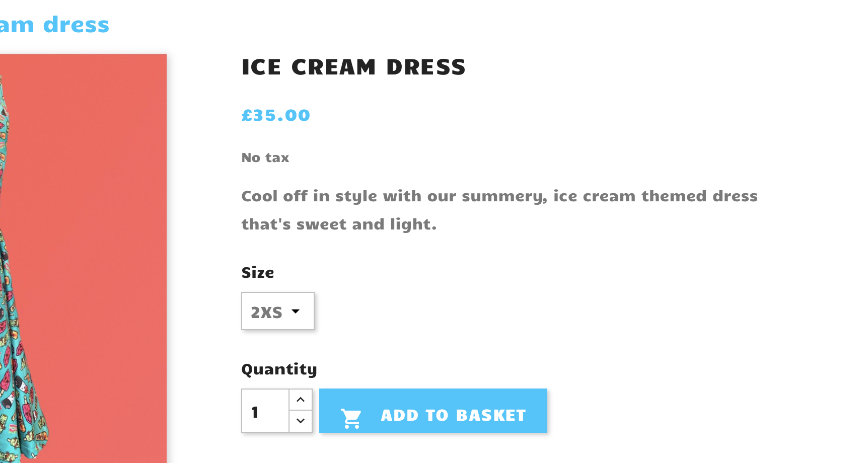Click the shopping cart icon
868x463 pixels.
tap(351, 418)
